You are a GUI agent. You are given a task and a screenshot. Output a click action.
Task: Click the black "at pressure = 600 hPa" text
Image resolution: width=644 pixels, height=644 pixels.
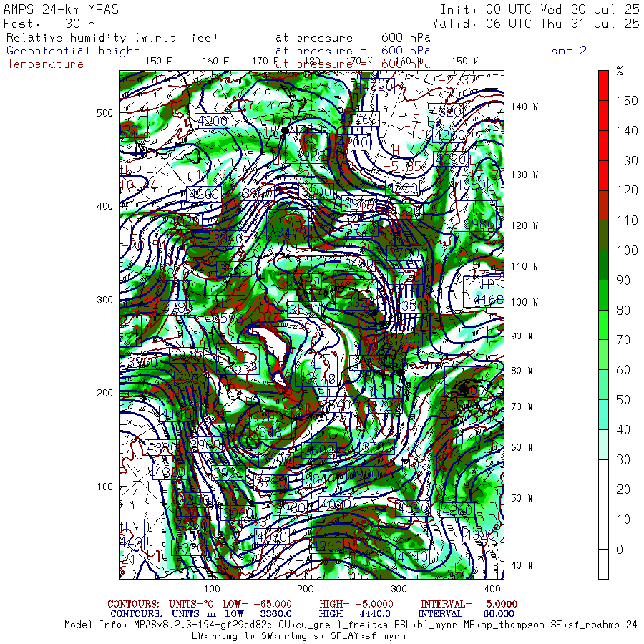pos(353,38)
